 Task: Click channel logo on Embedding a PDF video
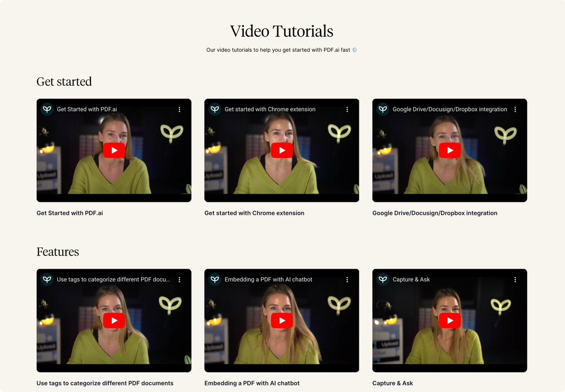tap(215, 280)
